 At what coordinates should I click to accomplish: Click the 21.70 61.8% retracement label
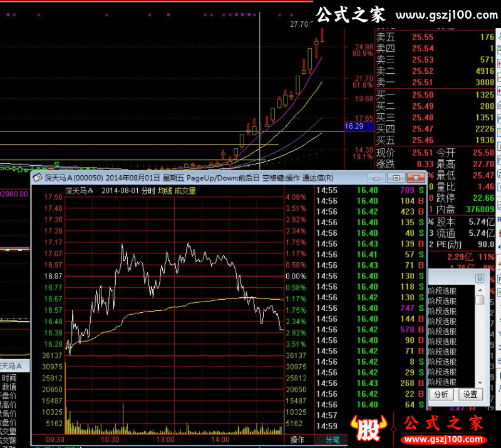pos(363,82)
